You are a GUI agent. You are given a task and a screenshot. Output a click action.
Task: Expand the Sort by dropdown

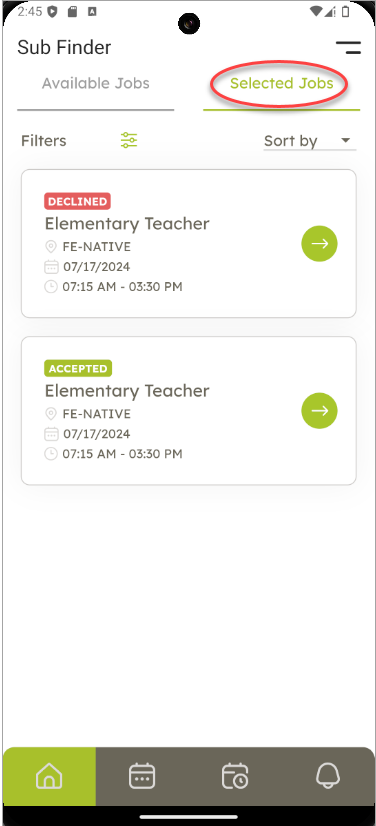310,141
